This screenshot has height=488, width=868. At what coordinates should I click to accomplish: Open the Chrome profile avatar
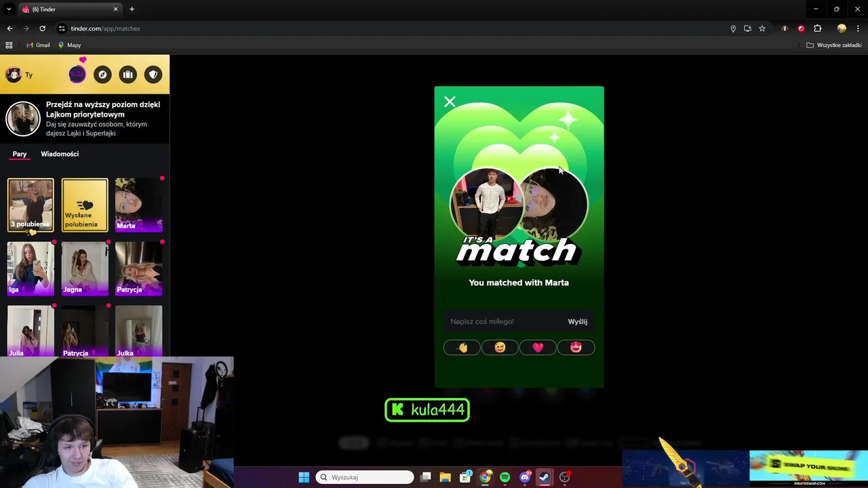click(x=842, y=28)
